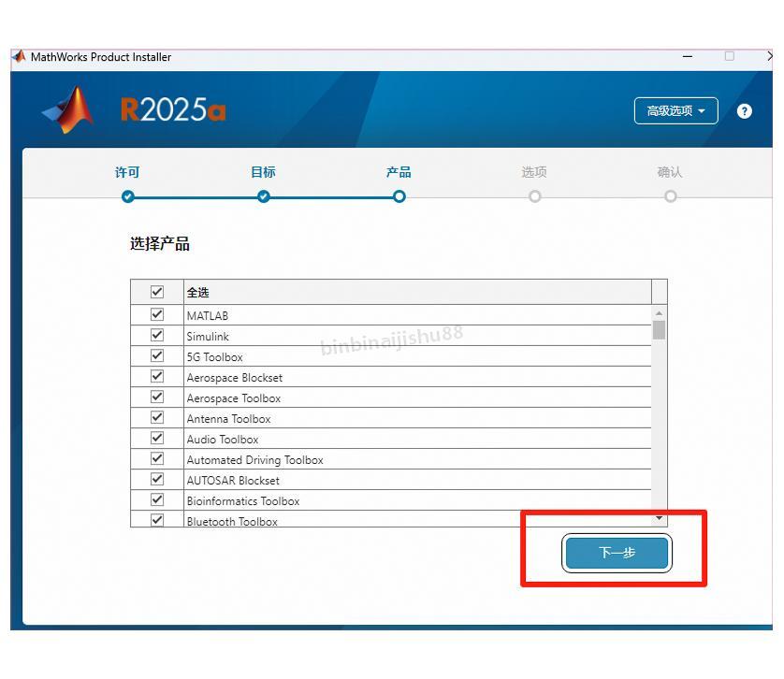Image resolution: width=784 pixels, height=679 pixels.
Task: Click the 确认 step progress circle
Action: click(670, 196)
